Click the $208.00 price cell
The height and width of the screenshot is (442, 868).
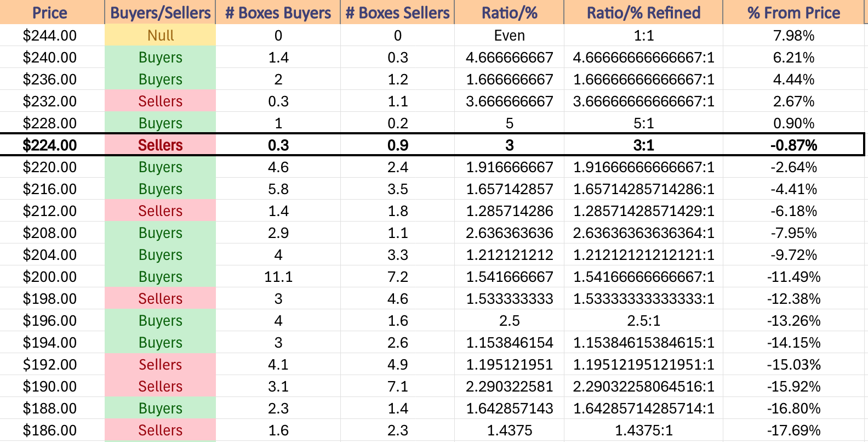[52, 233]
